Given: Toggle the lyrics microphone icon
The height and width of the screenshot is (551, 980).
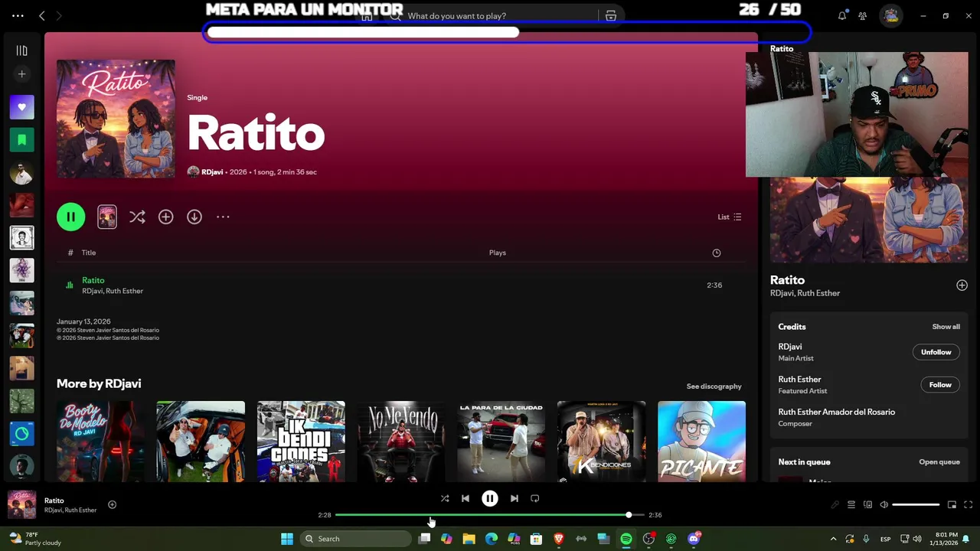Looking at the screenshot, I should (835, 505).
